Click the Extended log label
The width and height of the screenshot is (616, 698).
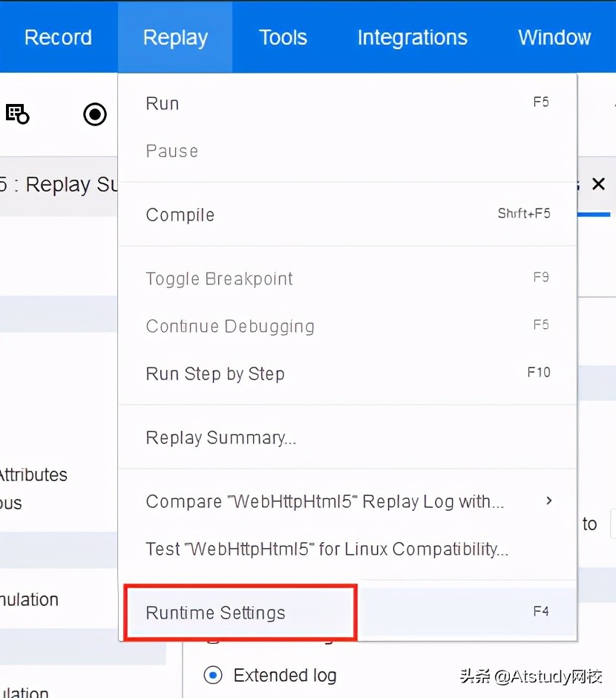pos(285,675)
